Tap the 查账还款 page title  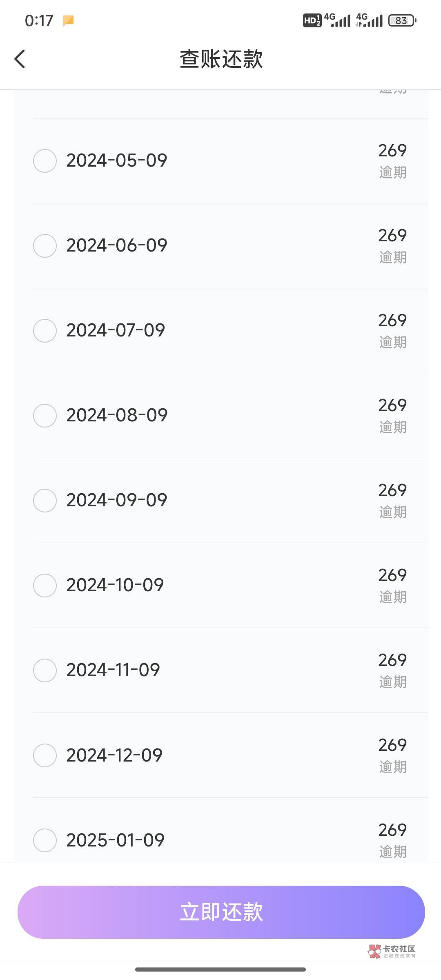[x=221, y=59]
